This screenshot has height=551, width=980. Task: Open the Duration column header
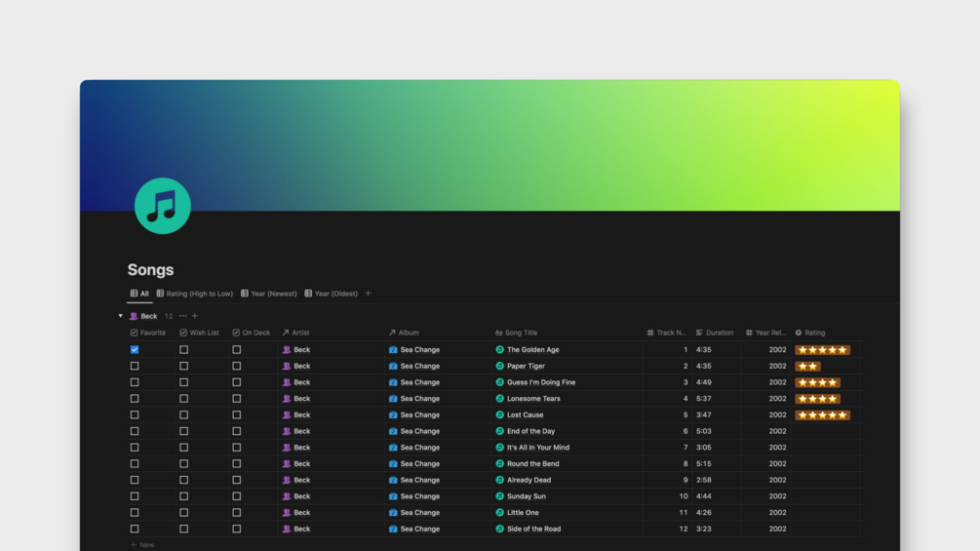[x=715, y=333]
